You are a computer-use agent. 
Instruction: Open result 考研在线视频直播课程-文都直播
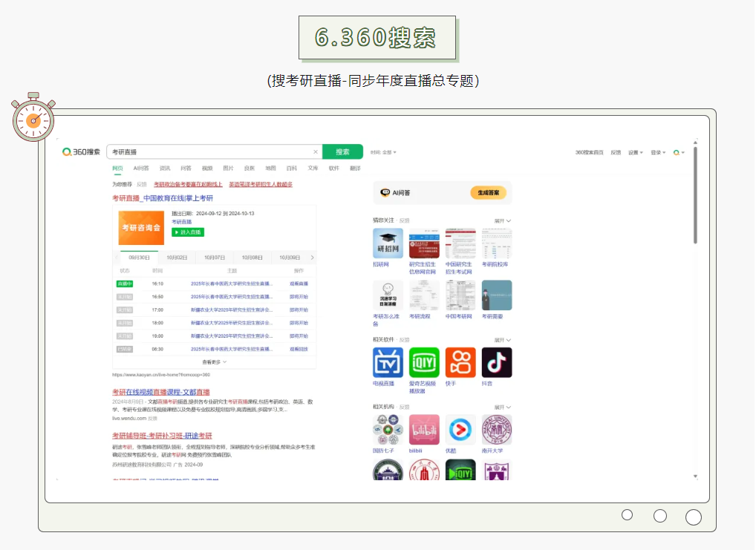[x=161, y=392]
